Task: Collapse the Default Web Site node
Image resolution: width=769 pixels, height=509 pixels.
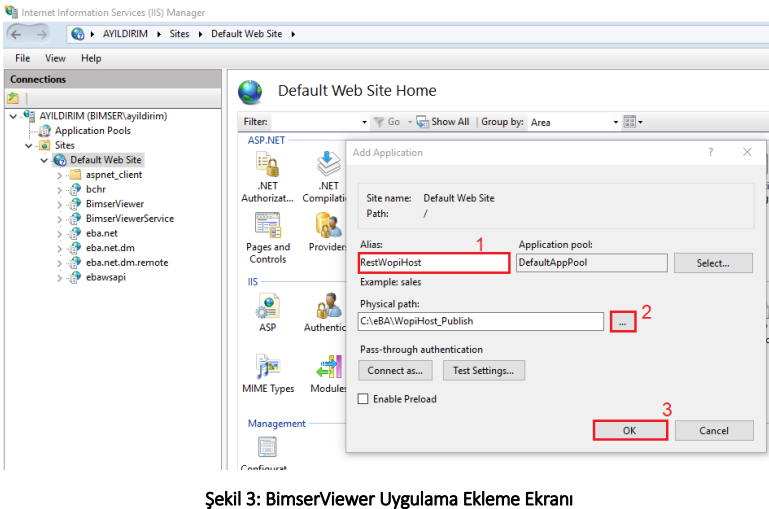Action: coord(45,160)
